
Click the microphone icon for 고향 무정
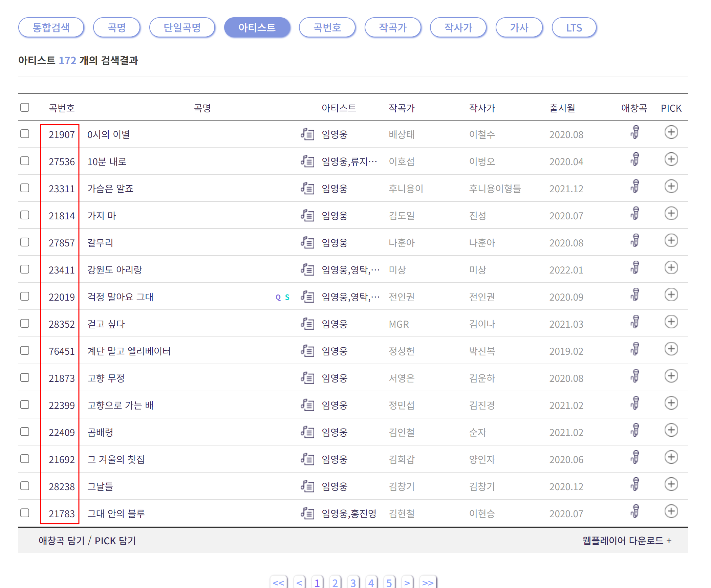click(x=635, y=376)
